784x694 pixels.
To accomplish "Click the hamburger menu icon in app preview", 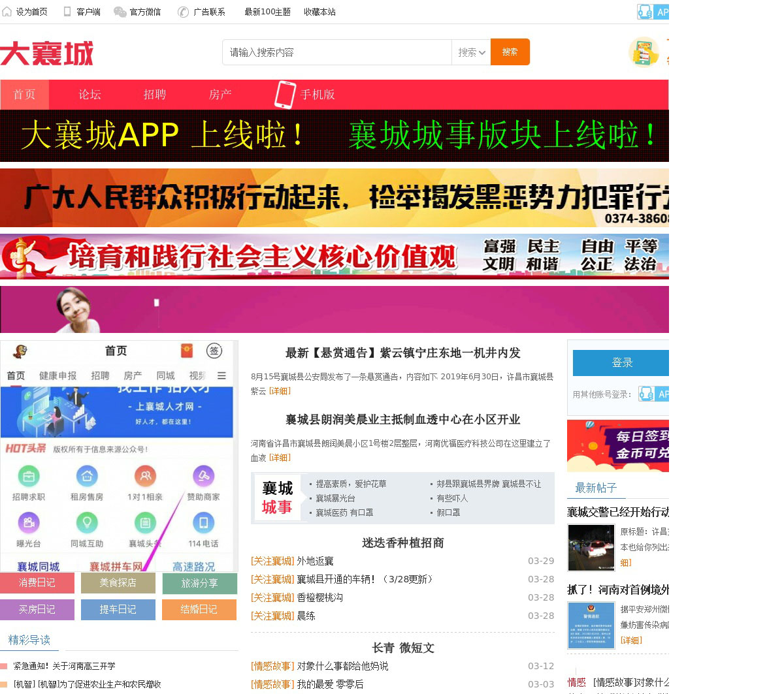I will (221, 376).
